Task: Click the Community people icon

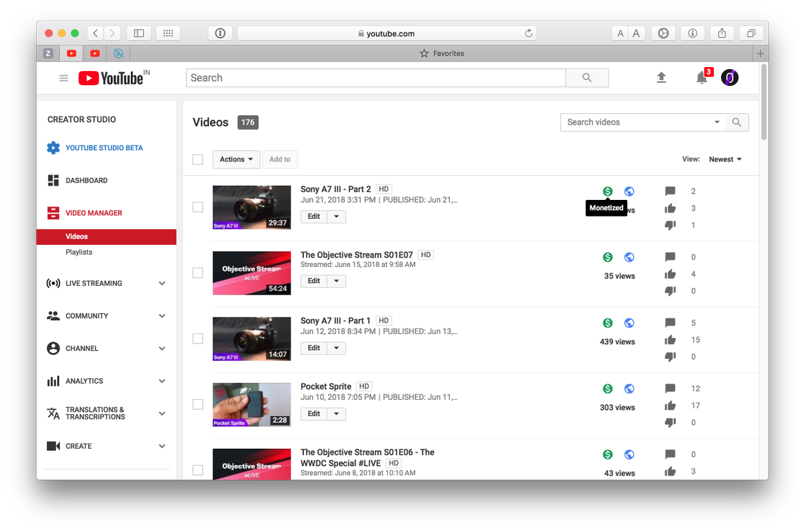Action: pyautogui.click(x=53, y=315)
